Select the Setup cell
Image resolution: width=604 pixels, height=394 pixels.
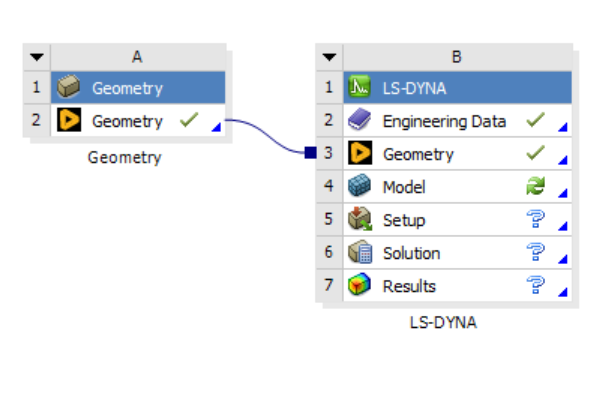(x=458, y=220)
